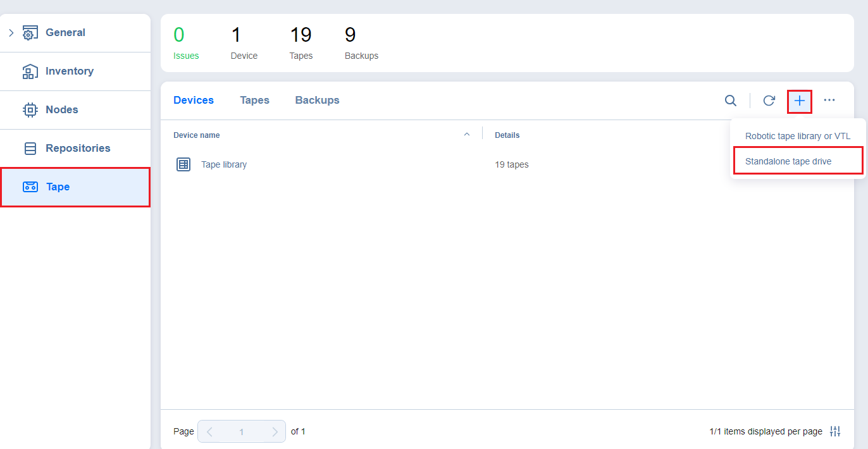Choose Robotic tape library or VTL
This screenshot has width=868, height=449.
797,136
